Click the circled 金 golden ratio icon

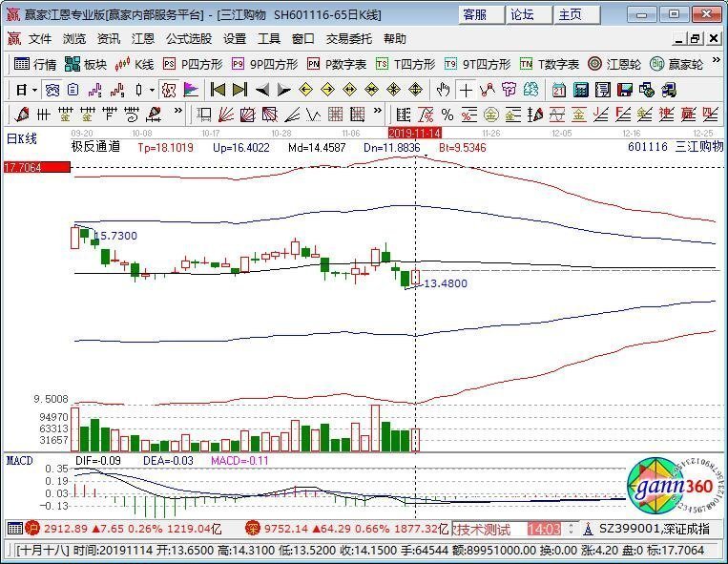490,114
